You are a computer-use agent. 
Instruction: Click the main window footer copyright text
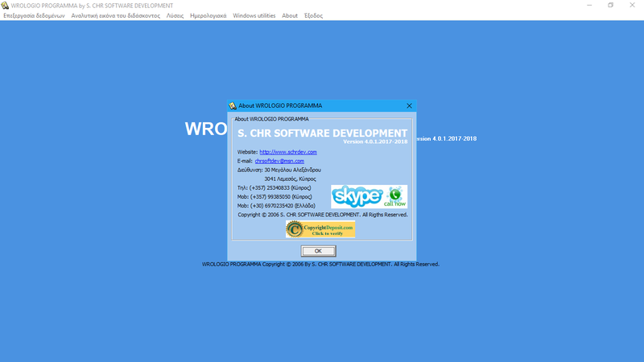point(320,265)
